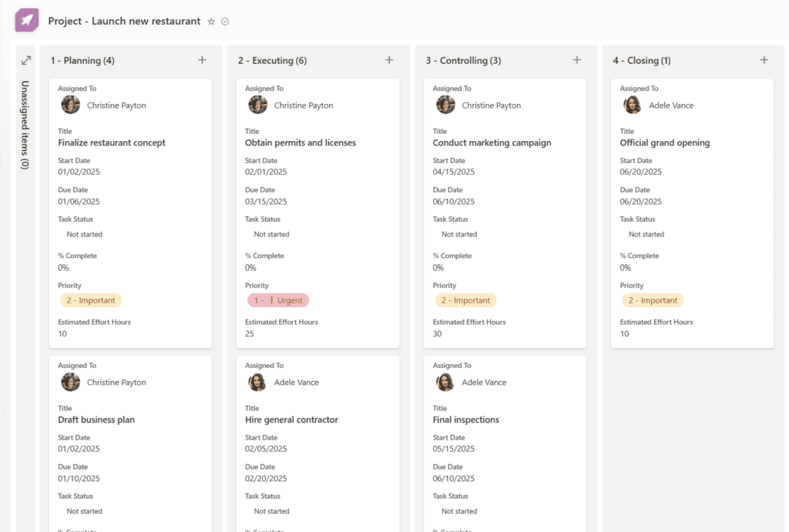The image size is (789, 532).
Task: Click the 1 - Urgent priority pill on Obtain permits
Action: click(277, 300)
